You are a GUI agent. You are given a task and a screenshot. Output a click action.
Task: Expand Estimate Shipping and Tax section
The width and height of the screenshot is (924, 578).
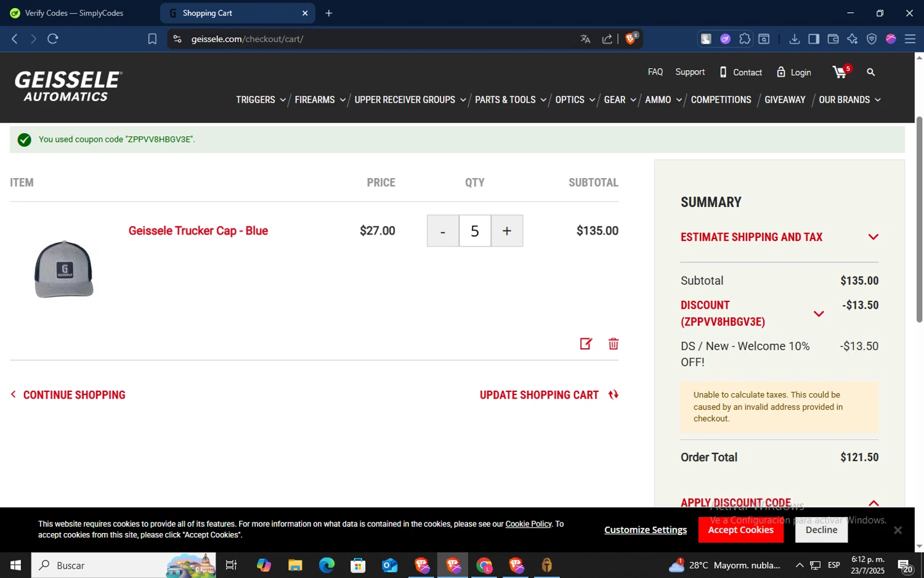pyautogui.click(x=779, y=237)
